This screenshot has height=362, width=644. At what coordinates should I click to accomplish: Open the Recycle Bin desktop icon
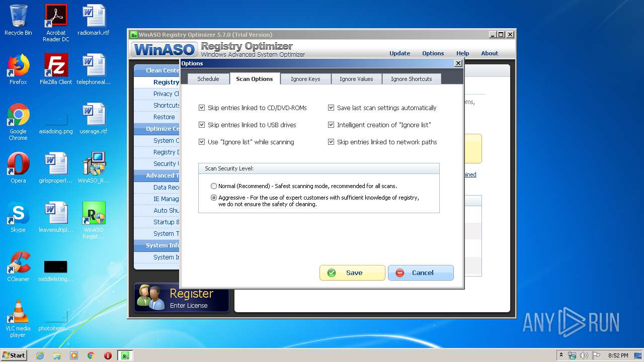coord(18,20)
